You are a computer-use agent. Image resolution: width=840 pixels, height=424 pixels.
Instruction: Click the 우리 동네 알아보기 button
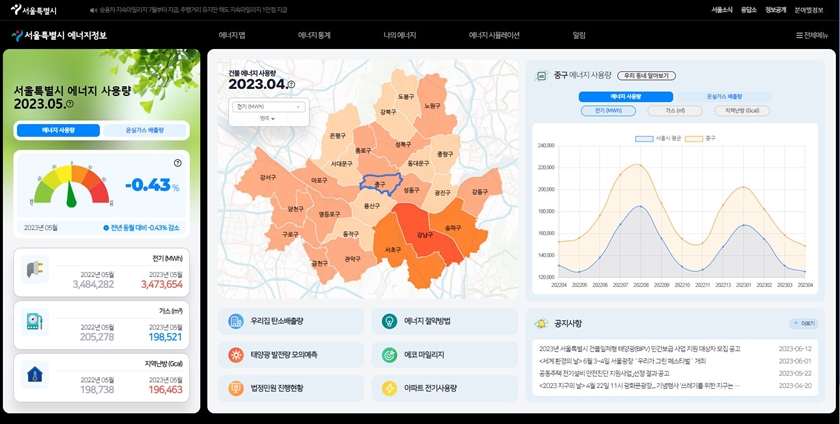click(x=647, y=75)
